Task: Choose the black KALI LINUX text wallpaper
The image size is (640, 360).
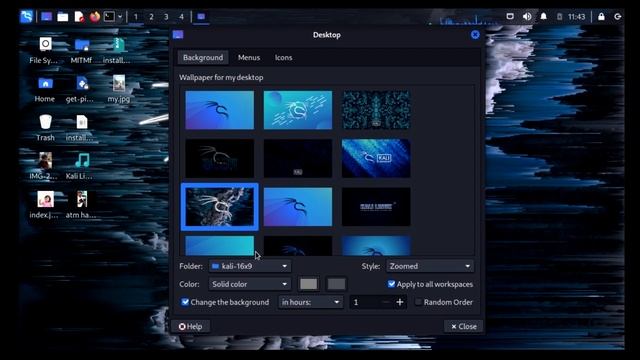Action: pyautogui.click(x=376, y=207)
